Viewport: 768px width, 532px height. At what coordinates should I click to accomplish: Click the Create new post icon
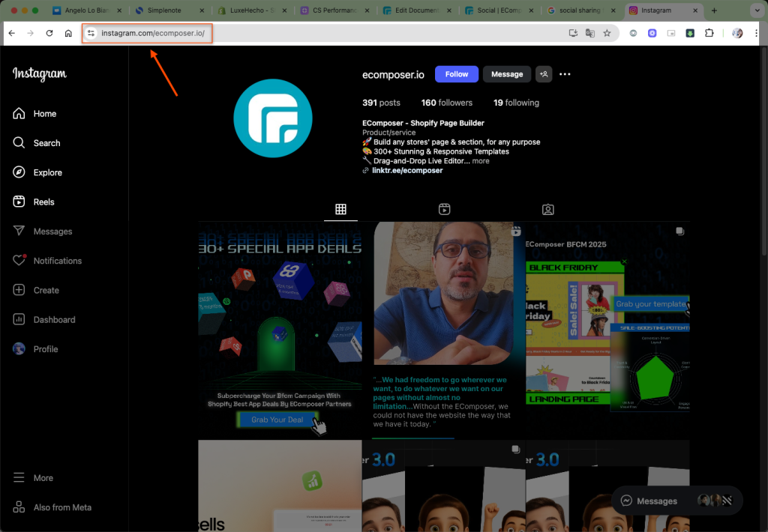pyautogui.click(x=19, y=290)
